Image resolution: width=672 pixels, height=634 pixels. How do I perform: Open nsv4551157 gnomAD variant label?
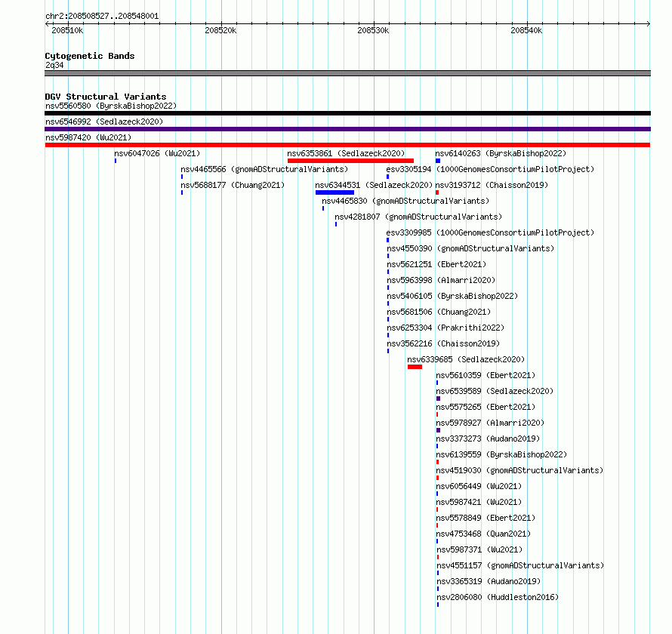click(520, 565)
